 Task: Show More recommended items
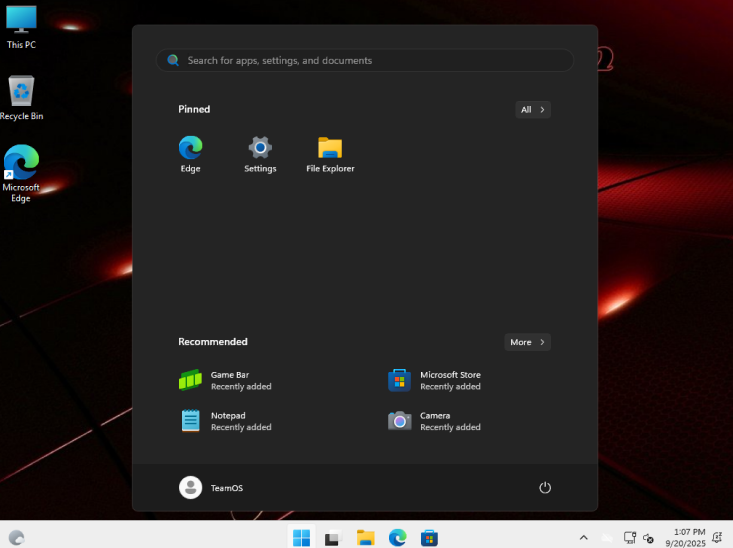point(527,342)
